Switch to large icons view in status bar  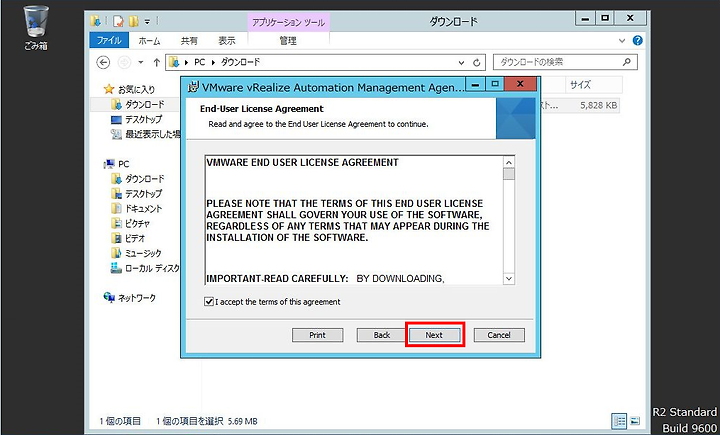(x=635, y=421)
